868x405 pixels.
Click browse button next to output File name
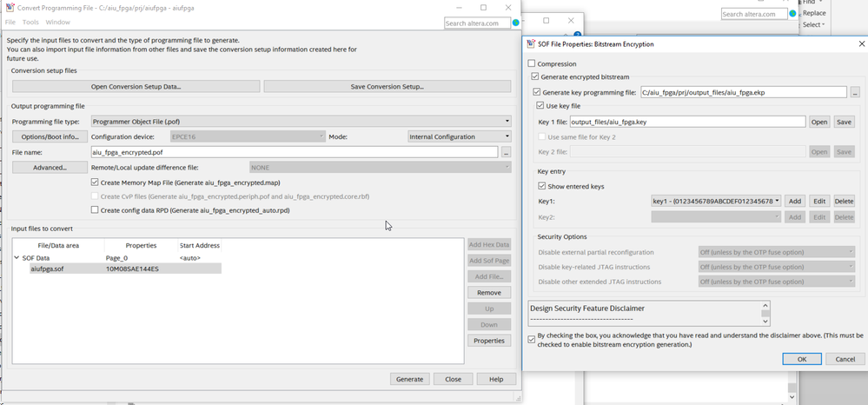507,152
